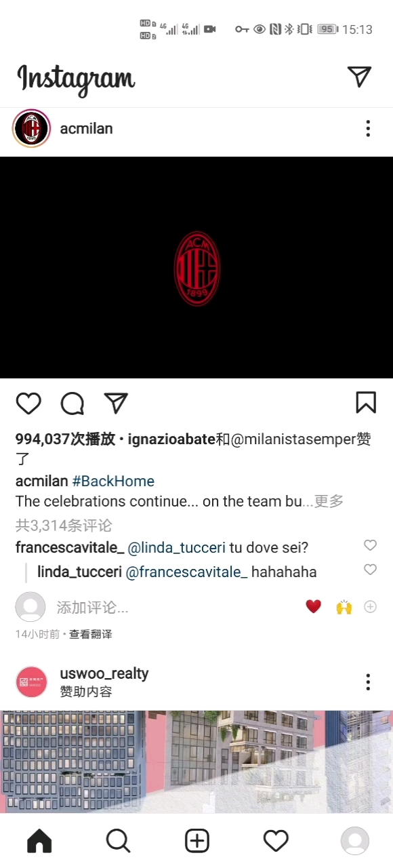Create new post plus square icon
393x868 pixels.
[x=197, y=841]
